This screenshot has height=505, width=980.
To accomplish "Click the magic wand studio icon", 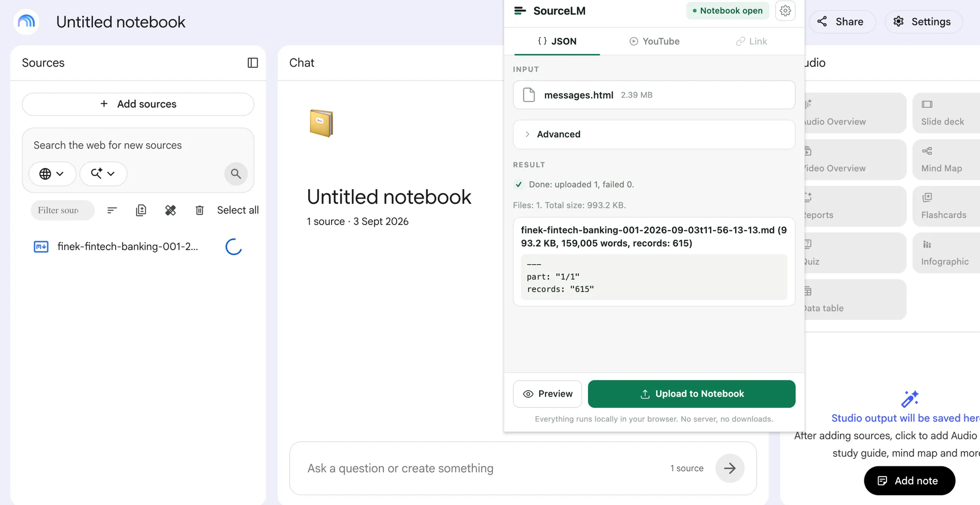I will (x=909, y=399).
